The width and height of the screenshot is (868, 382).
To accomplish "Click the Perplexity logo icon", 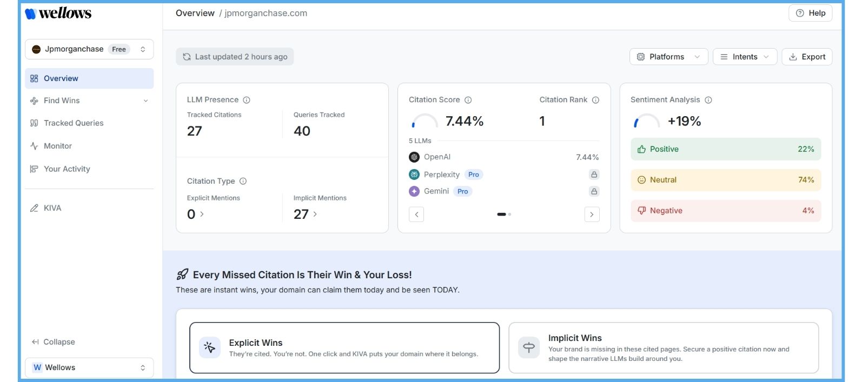I will coord(414,175).
